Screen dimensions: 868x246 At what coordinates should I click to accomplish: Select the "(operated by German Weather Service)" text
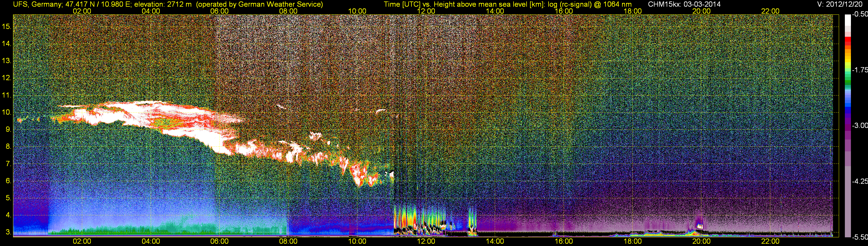[260, 4]
